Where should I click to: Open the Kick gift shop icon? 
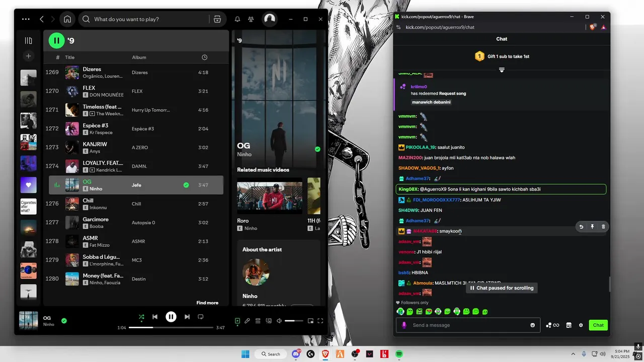569,325
